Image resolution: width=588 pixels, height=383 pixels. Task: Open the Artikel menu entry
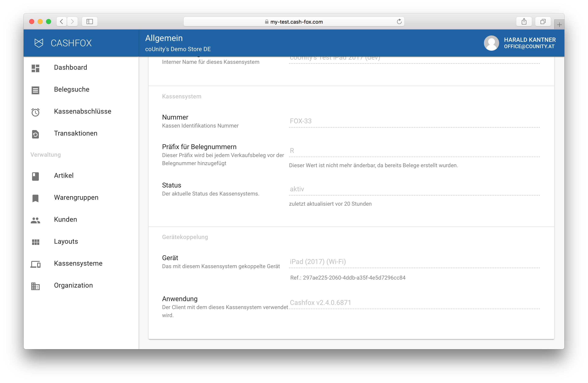pyautogui.click(x=64, y=175)
